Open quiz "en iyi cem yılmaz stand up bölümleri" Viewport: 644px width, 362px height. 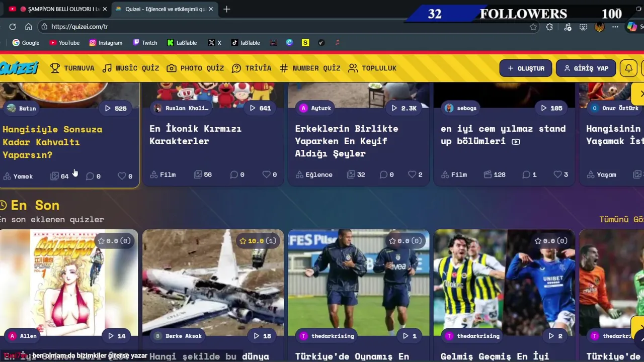click(x=503, y=135)
